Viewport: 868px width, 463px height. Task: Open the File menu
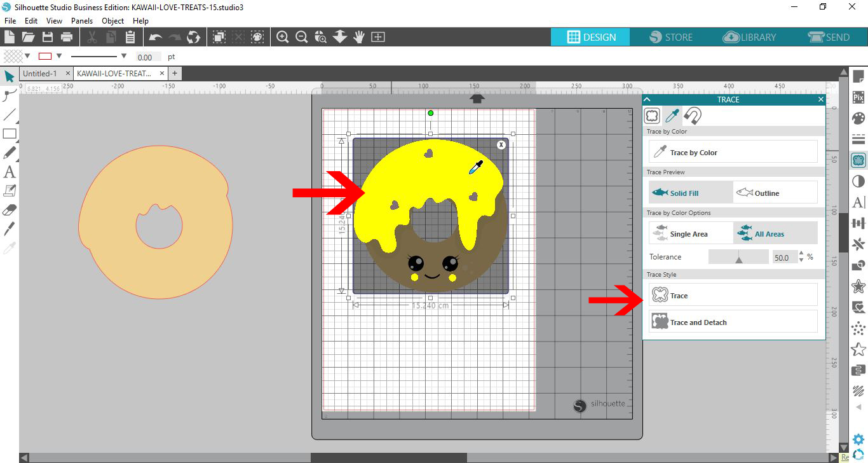coord(10,20)
